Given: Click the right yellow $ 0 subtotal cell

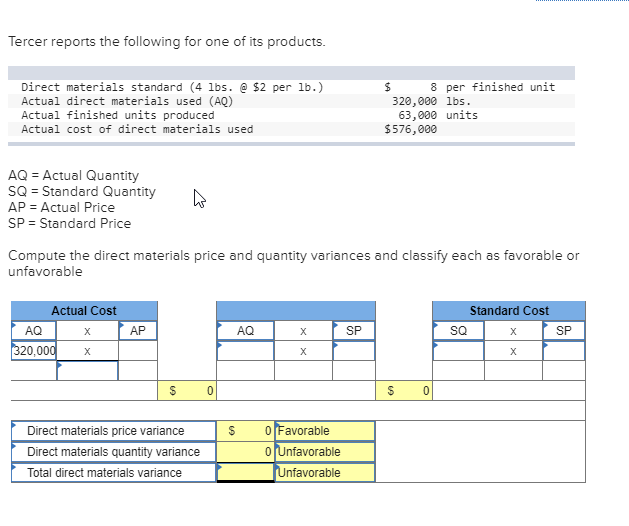Looking at the screenshot, I should (404, 391).
